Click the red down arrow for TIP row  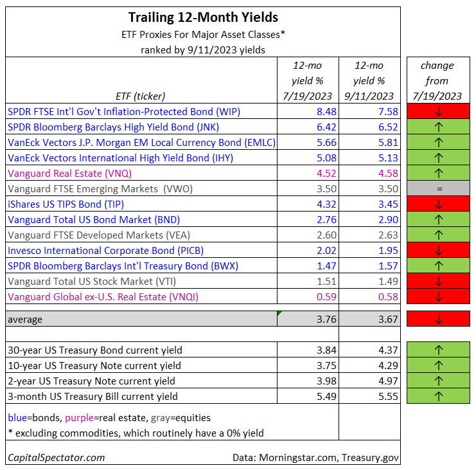[438, 204]
